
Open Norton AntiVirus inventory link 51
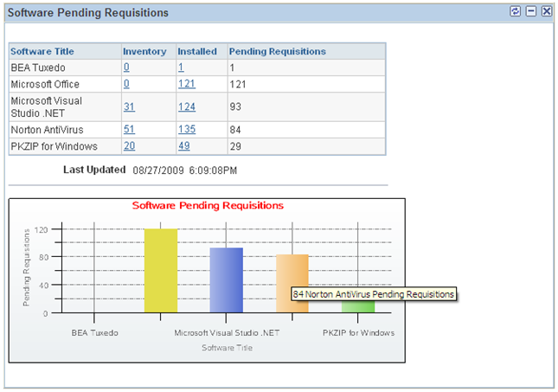129,129
